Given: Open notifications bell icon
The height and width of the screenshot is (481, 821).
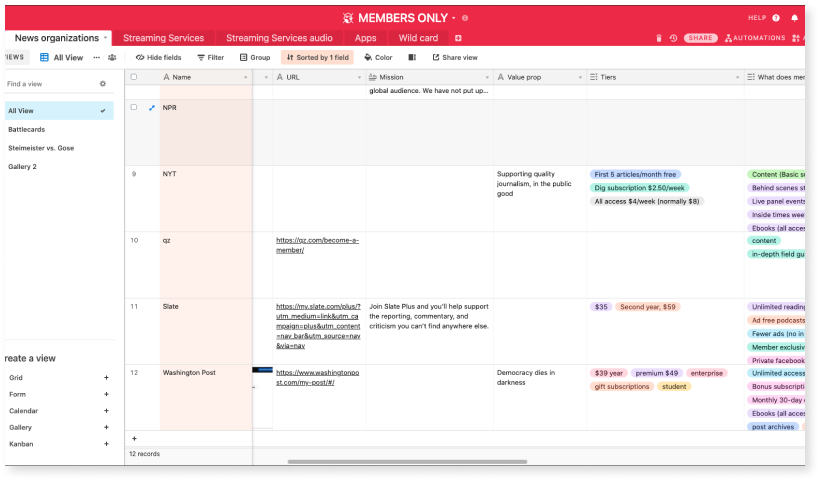Looking at the screenshot, I should pos(794,18).
